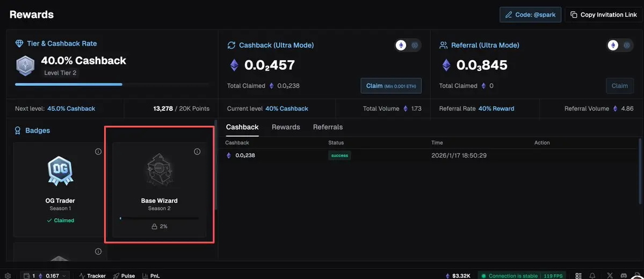
Task: Click the 40% Cashback current level link
Action: click(x=287, y=109)
